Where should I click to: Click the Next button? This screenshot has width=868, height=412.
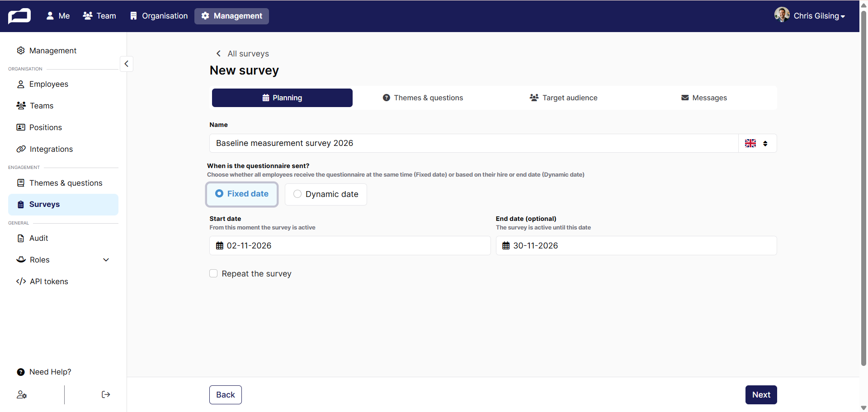(761, 395)
